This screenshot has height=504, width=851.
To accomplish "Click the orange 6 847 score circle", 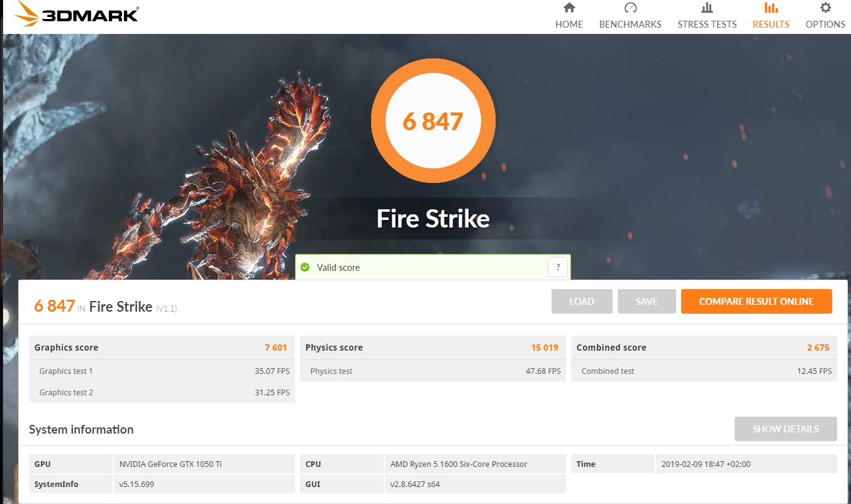I will coord(433,121).
